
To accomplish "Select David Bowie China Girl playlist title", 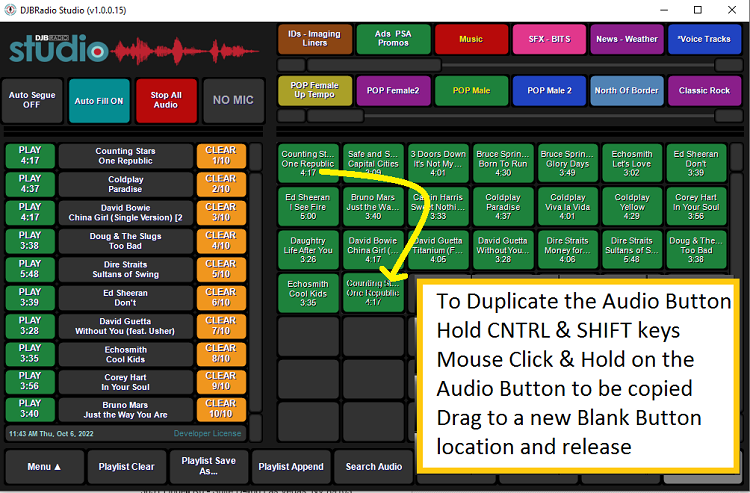I will pos(125,213).
